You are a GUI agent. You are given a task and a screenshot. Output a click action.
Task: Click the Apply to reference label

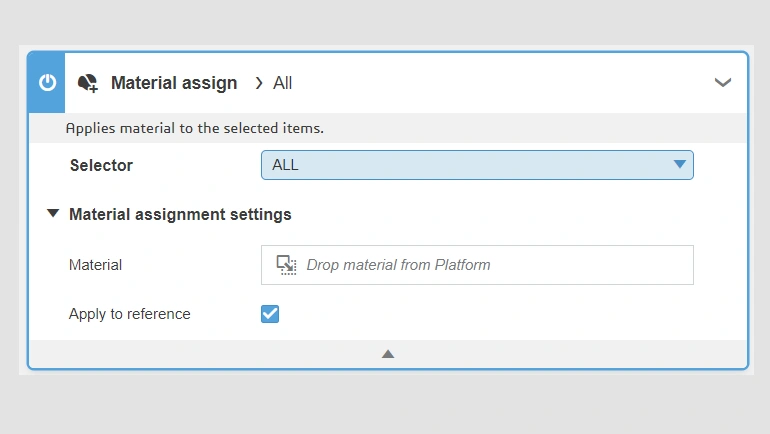click(129, 314)
